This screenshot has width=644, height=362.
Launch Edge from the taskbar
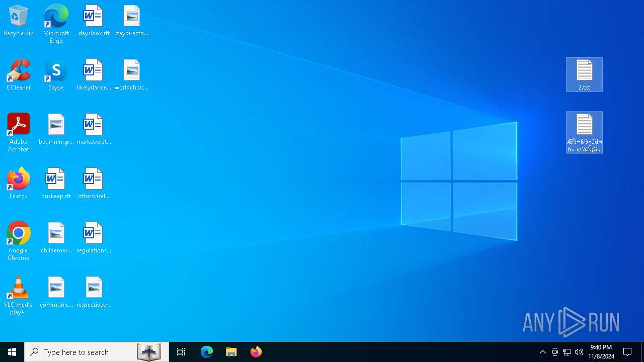[x=207, y=352]
